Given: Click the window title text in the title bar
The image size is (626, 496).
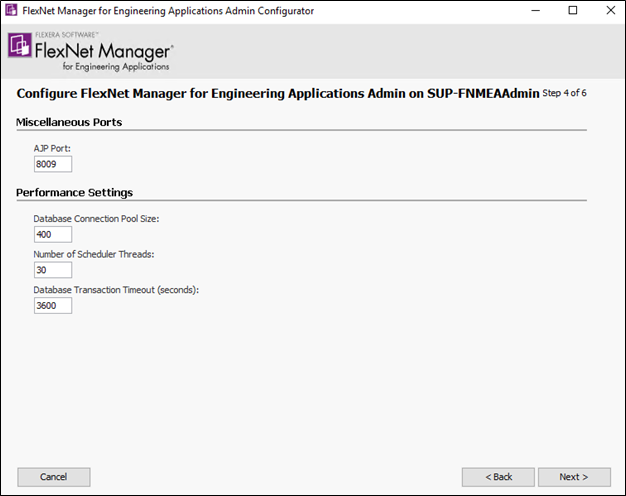Looking at the screenshot, I should point(168,11).
